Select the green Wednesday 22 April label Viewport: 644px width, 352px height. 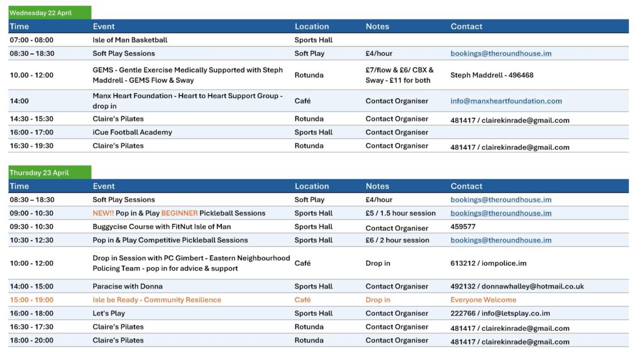[x=50, y=13]
